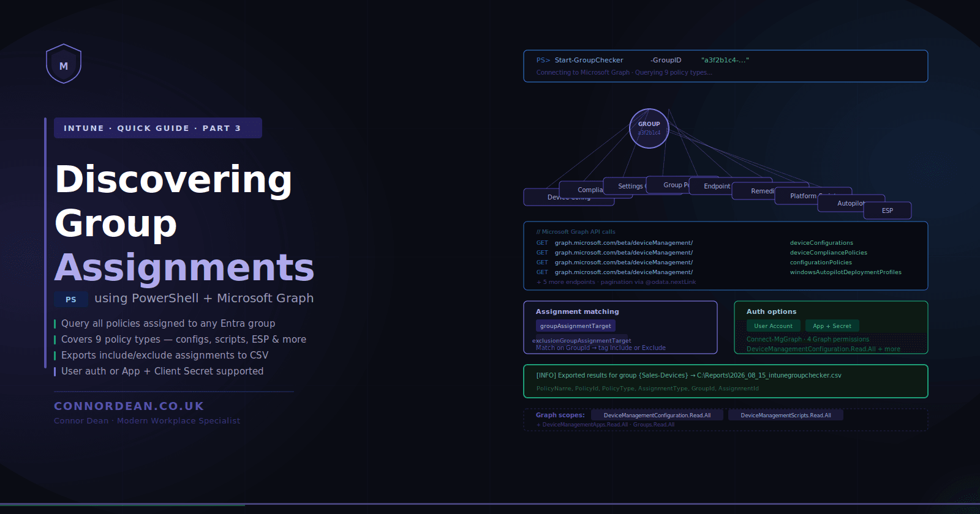Click the DeviceManagementConfiguration.Read.All Graph scopes chip
This screenshot has height=514, width=980.
coord(657,415)
